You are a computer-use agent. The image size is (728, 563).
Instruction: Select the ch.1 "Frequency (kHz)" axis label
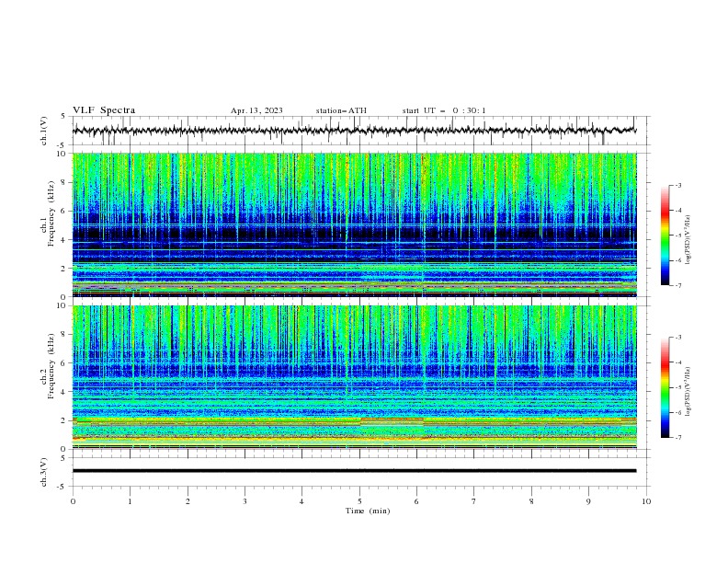51,213
